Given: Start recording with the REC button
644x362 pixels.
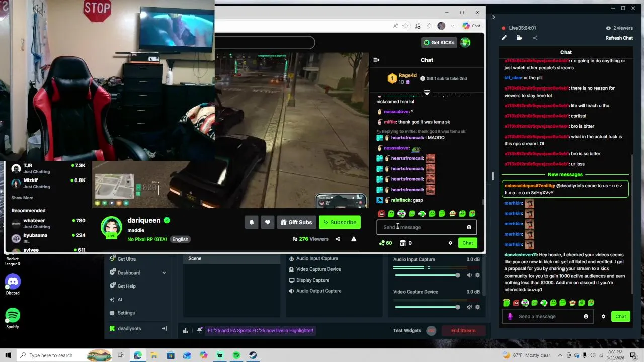Looking at the screenshot, I should coord(431,331).
